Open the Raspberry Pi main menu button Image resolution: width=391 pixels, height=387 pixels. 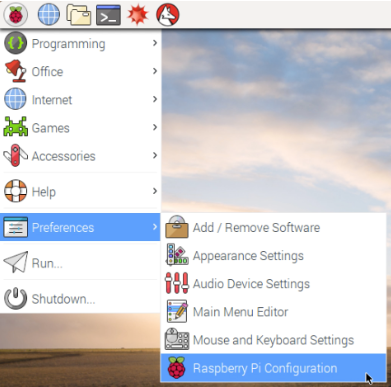[16, 15]
